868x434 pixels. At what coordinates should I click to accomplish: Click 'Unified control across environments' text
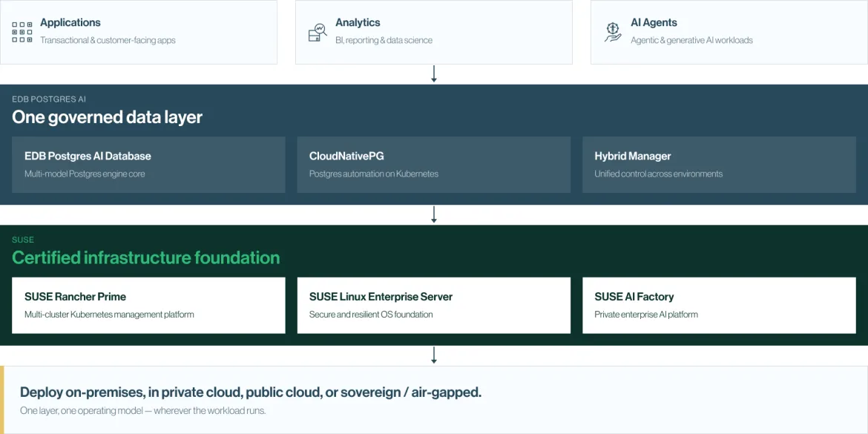pyautogui.click(x=658, y=174)
